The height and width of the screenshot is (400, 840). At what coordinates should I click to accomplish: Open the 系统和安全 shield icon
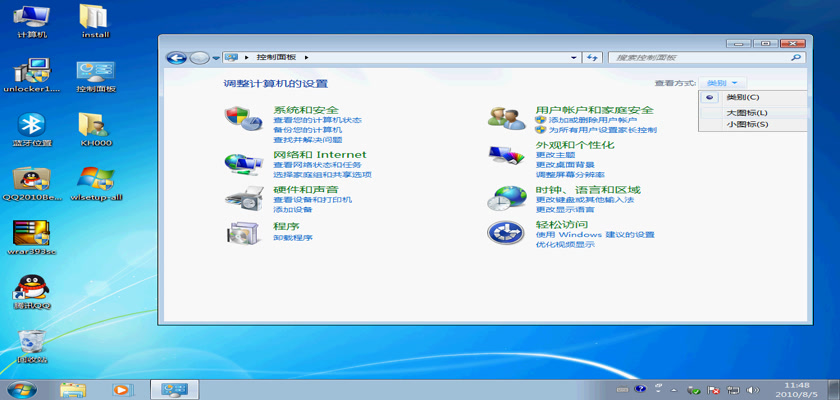(241, 117)
